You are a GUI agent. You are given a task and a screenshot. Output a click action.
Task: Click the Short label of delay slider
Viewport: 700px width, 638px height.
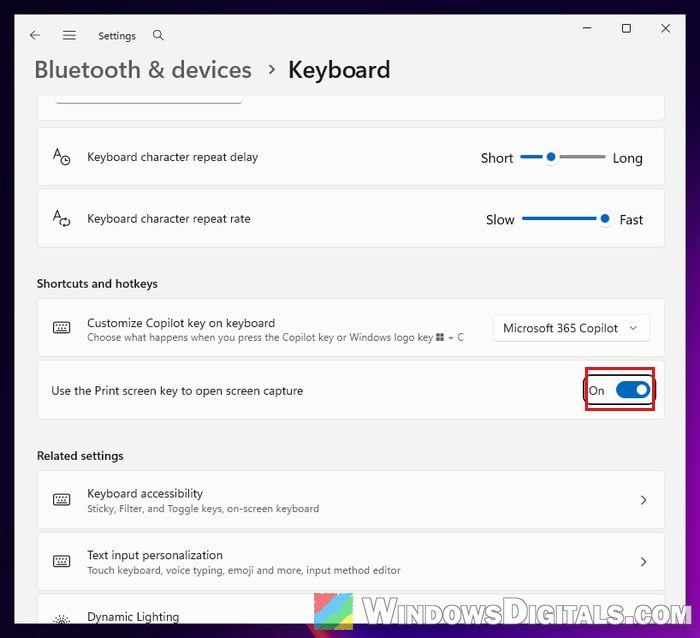point(496,158)
